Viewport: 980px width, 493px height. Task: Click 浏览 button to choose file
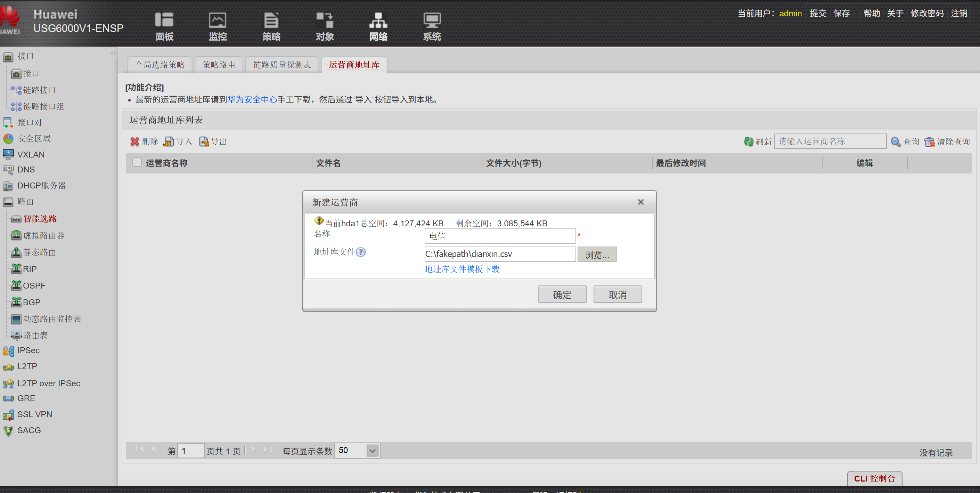597,255
